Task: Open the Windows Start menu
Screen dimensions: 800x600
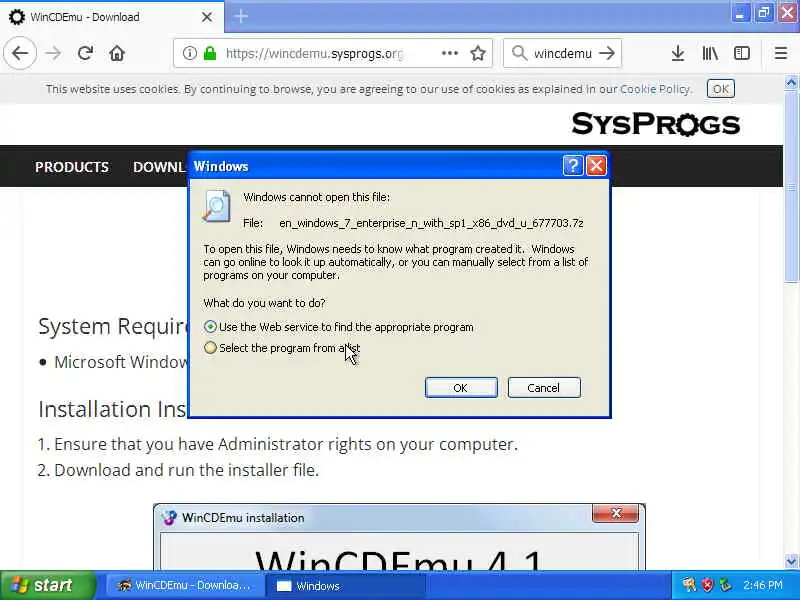Action: click(47, 585)
